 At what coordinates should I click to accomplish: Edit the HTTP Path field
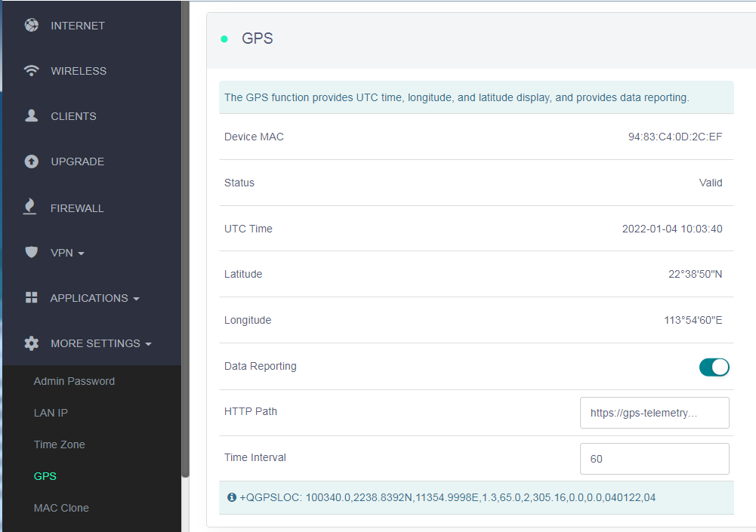[654, 412]
